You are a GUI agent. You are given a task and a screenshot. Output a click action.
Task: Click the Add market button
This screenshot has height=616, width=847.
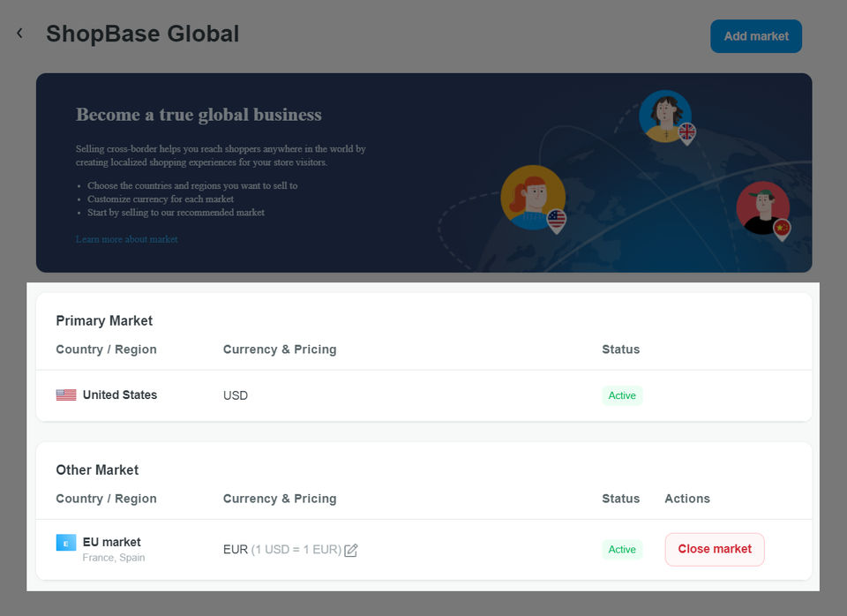click(756, 36)
